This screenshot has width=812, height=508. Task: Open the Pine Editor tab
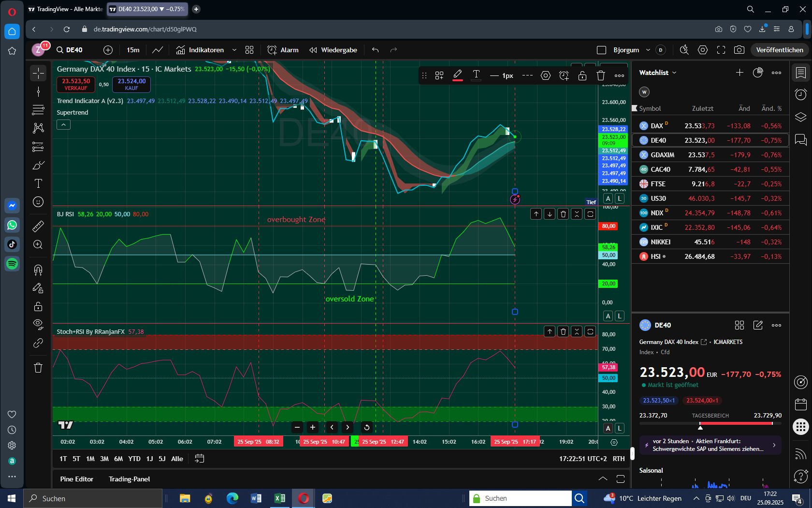pos(76,479)
